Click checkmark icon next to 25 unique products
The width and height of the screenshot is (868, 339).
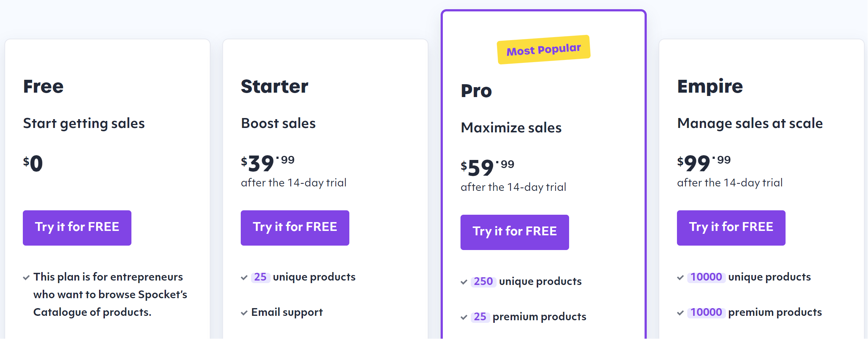point(244,278)
